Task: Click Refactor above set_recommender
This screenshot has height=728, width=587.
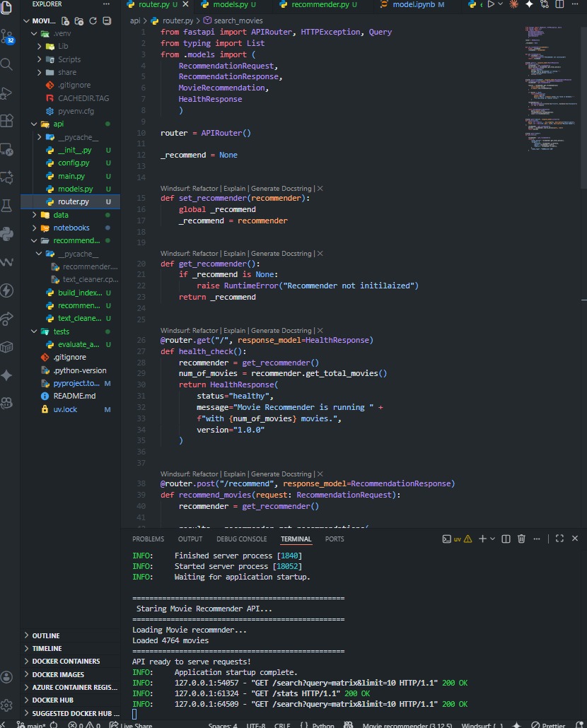Action: [205, 189]
